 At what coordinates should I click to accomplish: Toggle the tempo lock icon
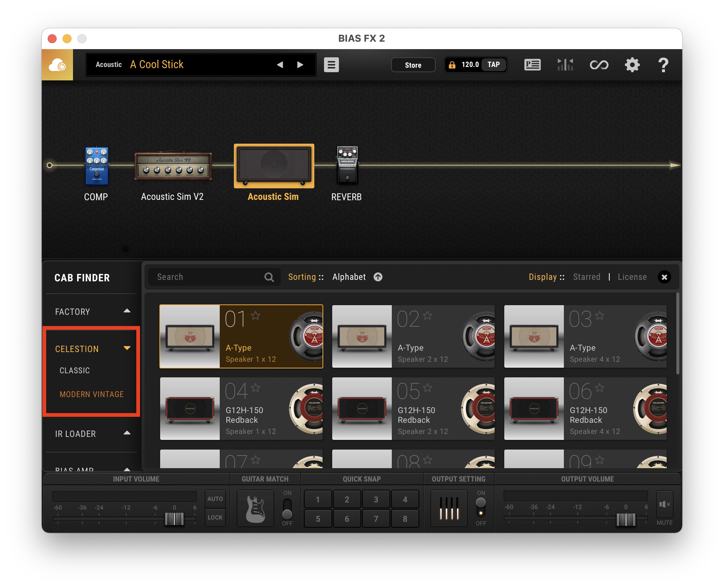pyautogui.click(x=452, y=65)
